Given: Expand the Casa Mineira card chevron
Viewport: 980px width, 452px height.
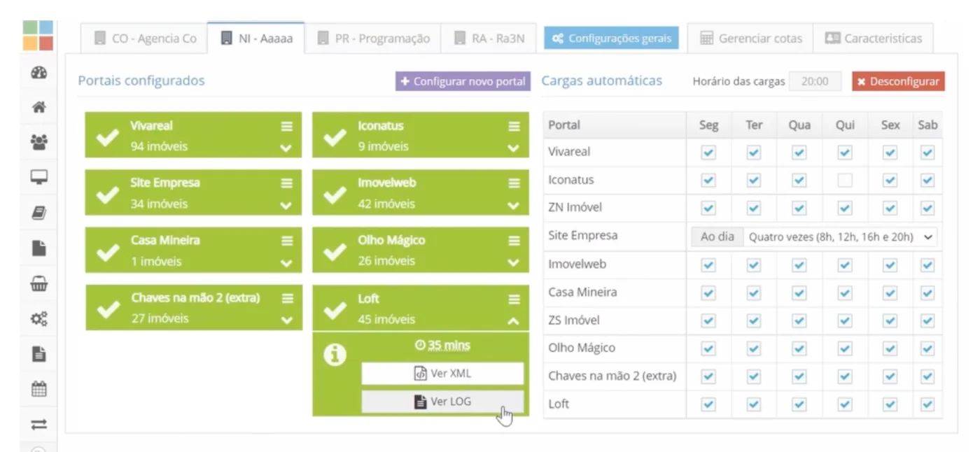Looking at the screenshot, I should (x=286, y=263).
